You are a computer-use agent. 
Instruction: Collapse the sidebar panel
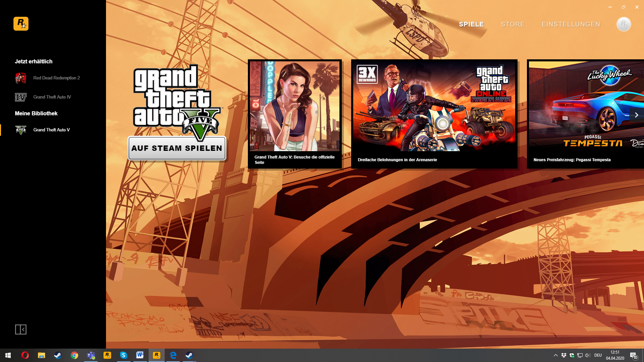point(21,329)
